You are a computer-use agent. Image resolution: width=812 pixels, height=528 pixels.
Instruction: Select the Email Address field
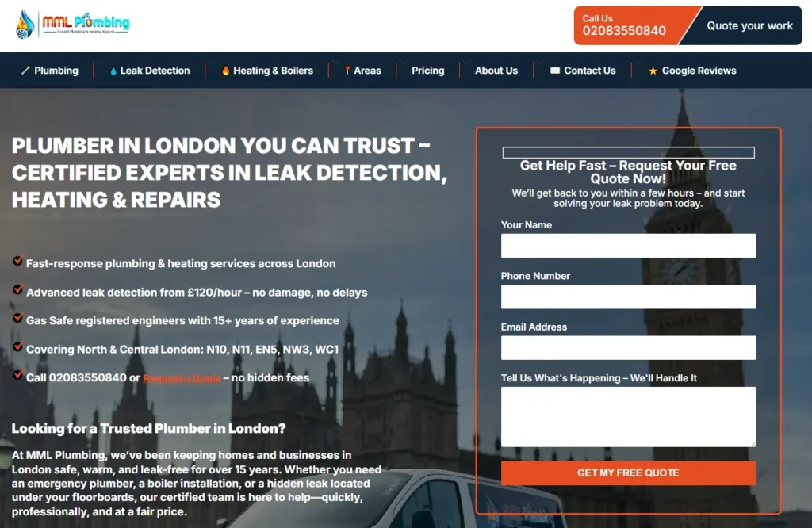pyautogui.click(x=628, y=348)
